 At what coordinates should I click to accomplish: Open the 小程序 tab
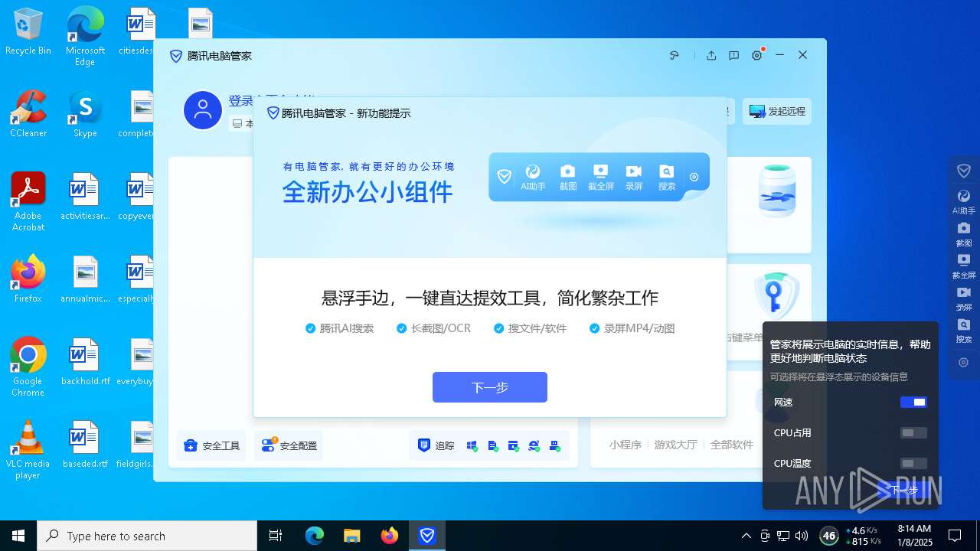click(626, 445)
